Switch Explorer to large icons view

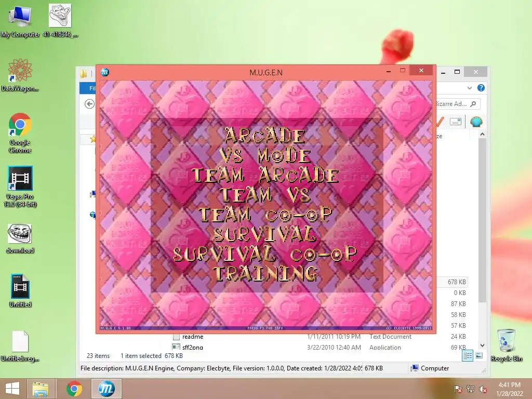479,355
